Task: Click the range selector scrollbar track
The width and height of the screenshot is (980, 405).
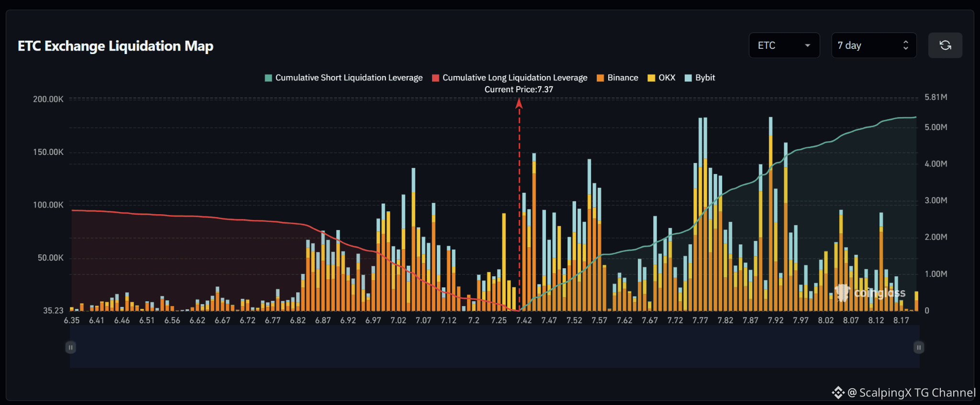Action: tap(495, 347)
